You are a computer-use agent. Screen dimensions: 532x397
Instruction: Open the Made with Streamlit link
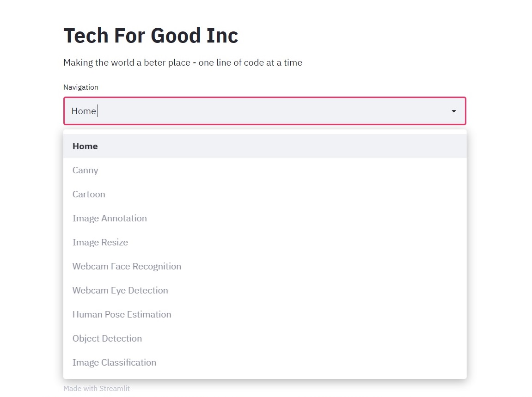pyautogui.click(x=97, y=389)
